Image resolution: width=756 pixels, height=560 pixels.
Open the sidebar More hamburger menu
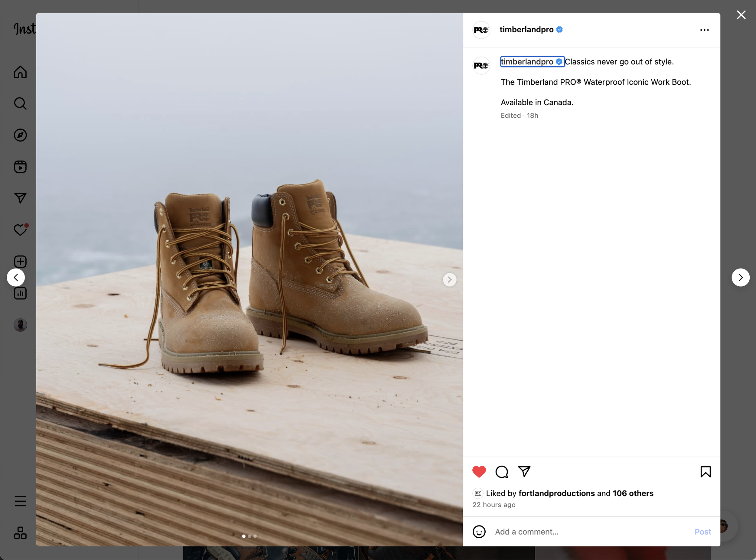coord(20,501)
